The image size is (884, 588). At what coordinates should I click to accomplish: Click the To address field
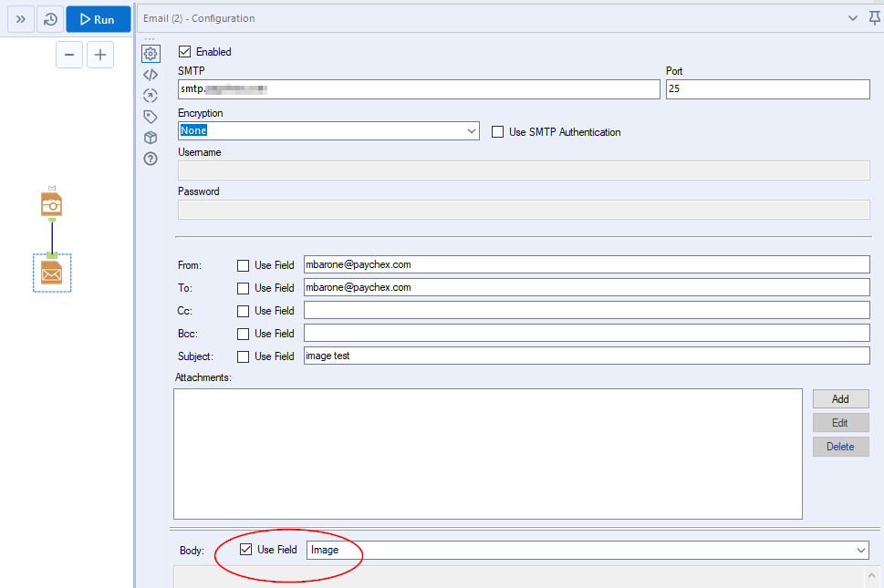587,287
